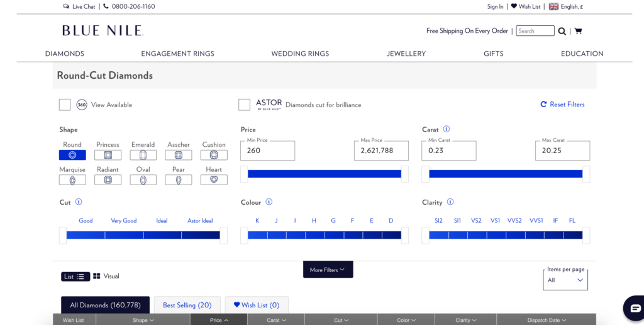Select the Round diamond shape

coord(72,155)
